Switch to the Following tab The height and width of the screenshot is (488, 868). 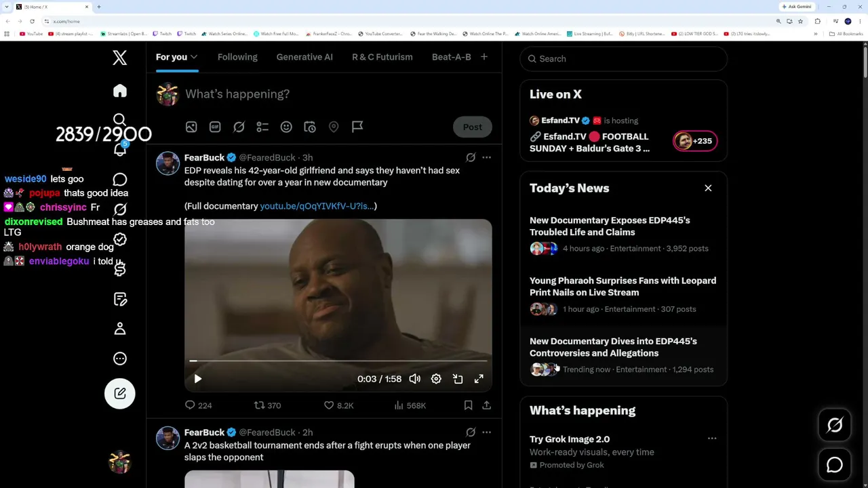(x=237, y=57)
